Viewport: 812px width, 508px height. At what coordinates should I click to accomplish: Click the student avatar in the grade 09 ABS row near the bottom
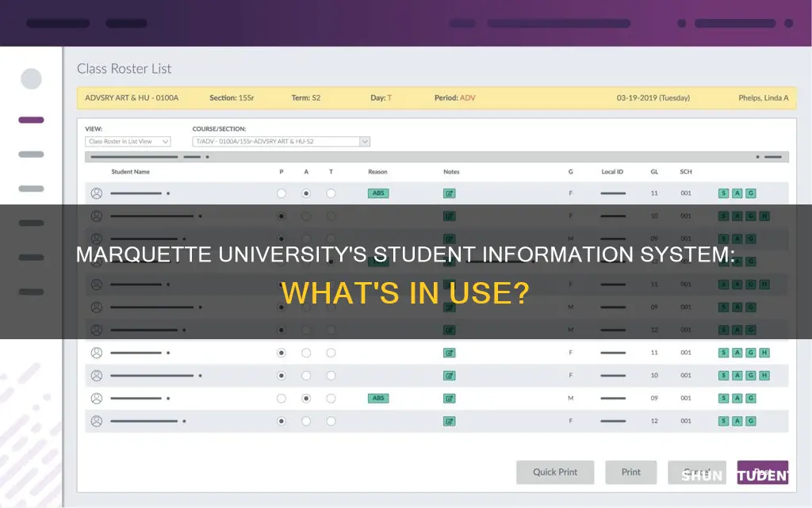click(96, 399)
